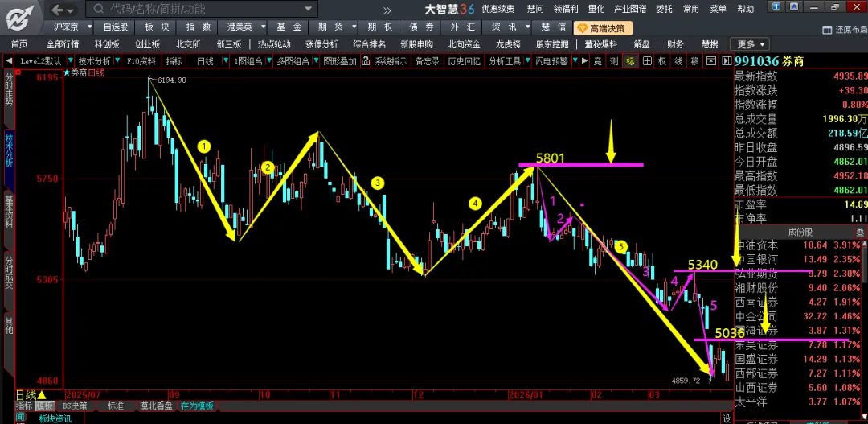This screenshot has width=868, height=424.
Task: Select the BS决策 template tab
Action: point(75,405)
